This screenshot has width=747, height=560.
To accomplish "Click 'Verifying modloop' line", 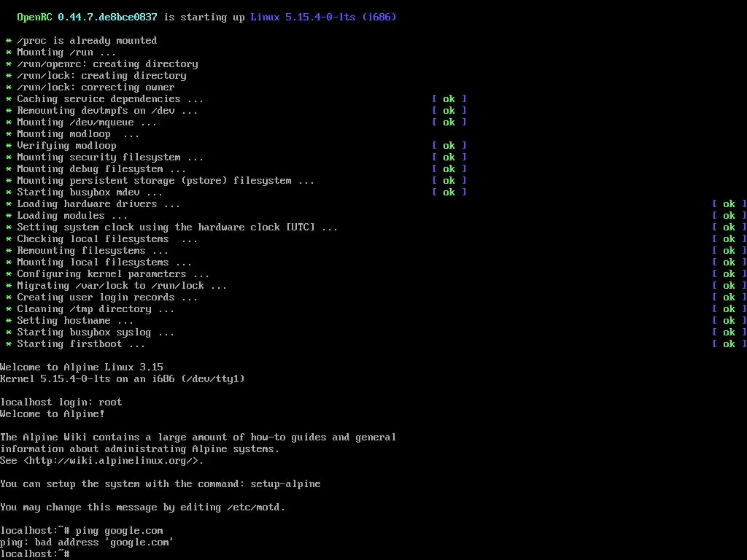I will tap(66, 146).
